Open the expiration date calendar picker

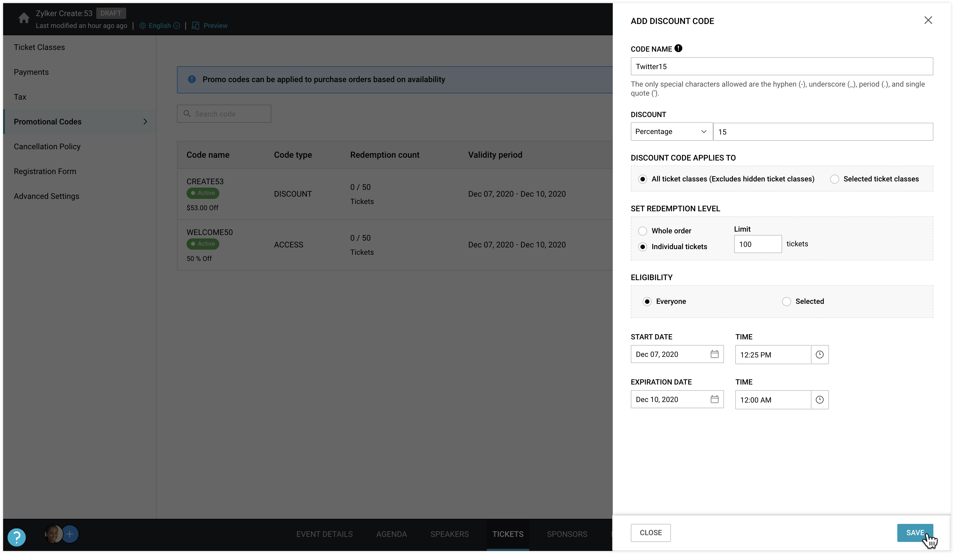click(x=714, y=399)
